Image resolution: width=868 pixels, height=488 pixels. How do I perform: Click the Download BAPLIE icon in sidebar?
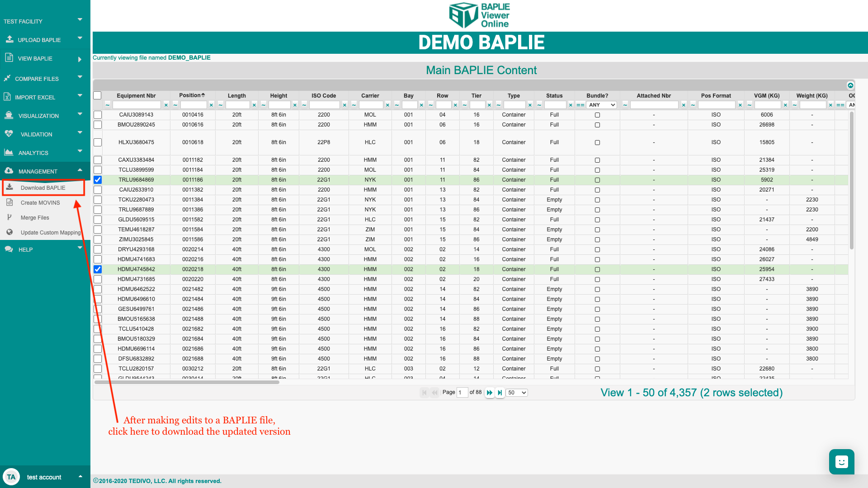pyautogui.click(x=9, y=188)
